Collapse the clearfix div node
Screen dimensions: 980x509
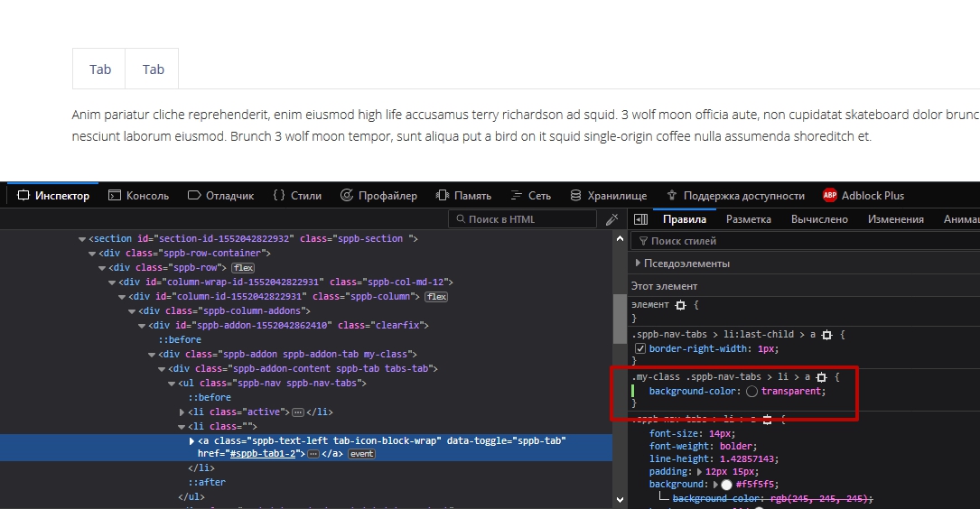[x=142, y=326]
